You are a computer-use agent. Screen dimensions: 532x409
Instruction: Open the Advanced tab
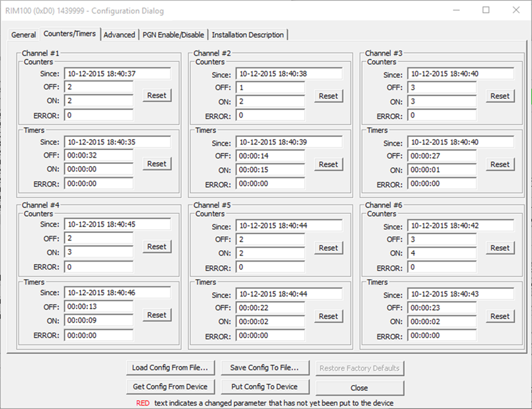(x=119, y=35)
